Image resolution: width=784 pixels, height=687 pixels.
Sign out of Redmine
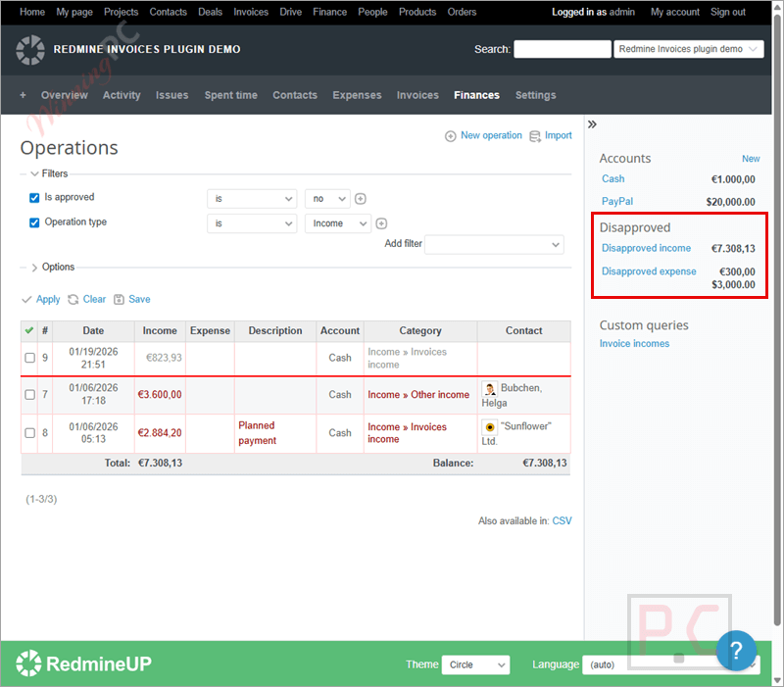coord(728,12)
